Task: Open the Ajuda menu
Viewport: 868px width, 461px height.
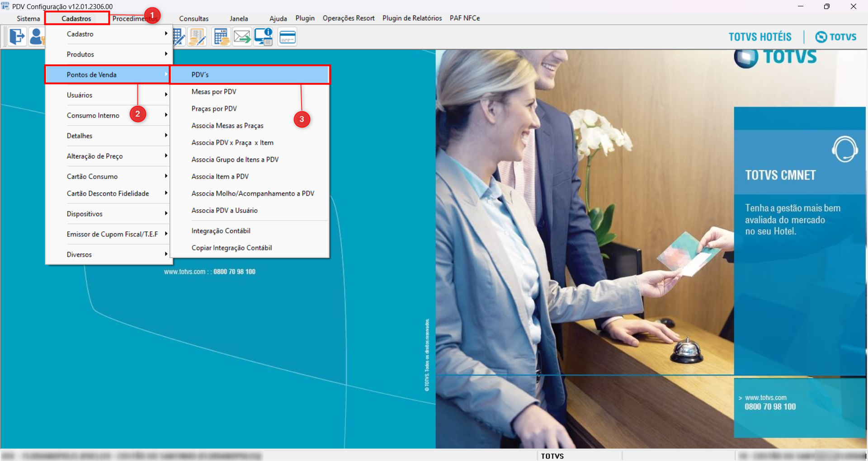Action: [x=278, y=19]
